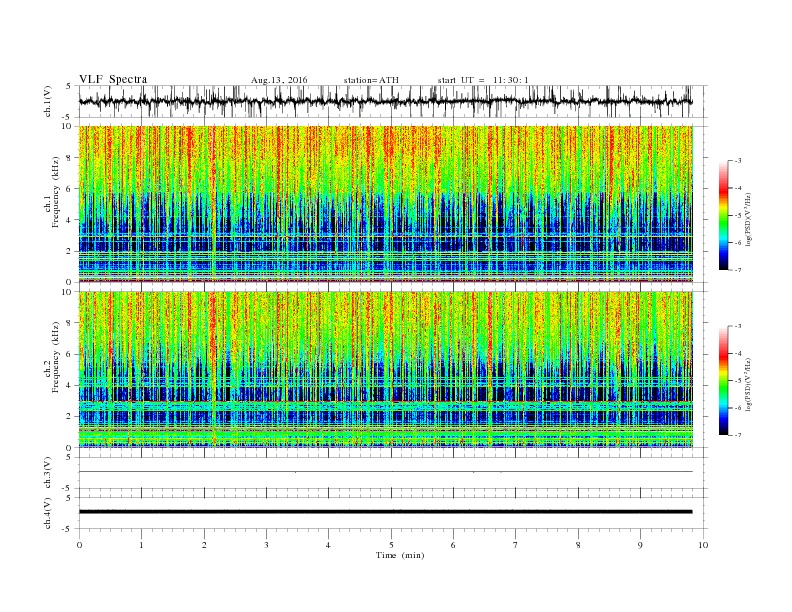The width and height of the screenshot is (792, 612).
Task: Click the "start UT = 11:30:1" text
Action: coord(483,80)
